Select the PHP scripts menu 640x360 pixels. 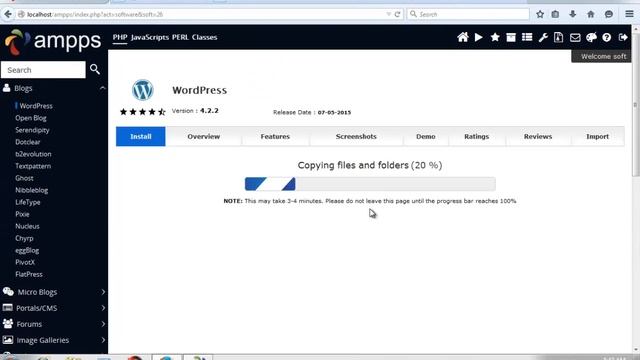[120, 37]
